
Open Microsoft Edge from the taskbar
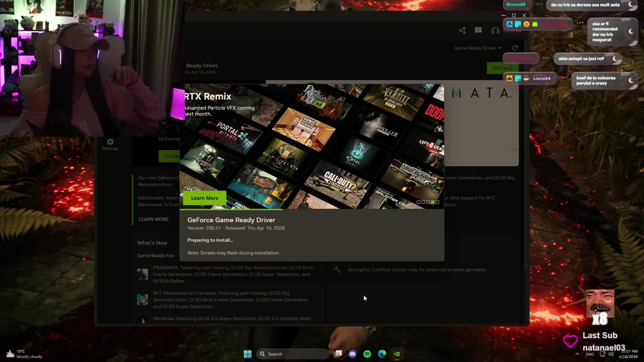tap(382, 354)
